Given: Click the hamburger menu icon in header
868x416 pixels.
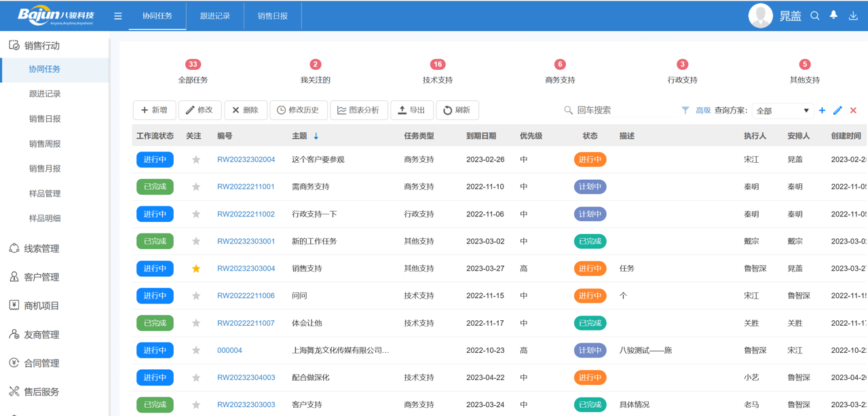Looking at the screenshot, I should [118, 16].
